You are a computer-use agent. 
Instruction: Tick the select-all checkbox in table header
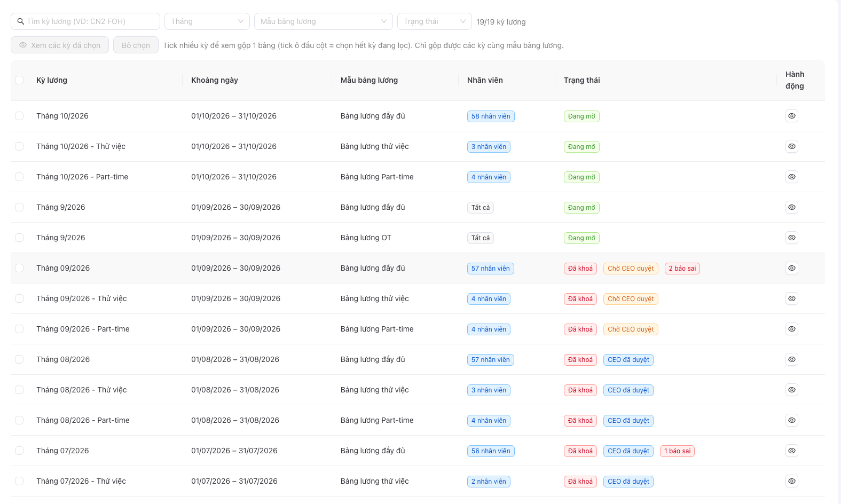tap(19, 80)
